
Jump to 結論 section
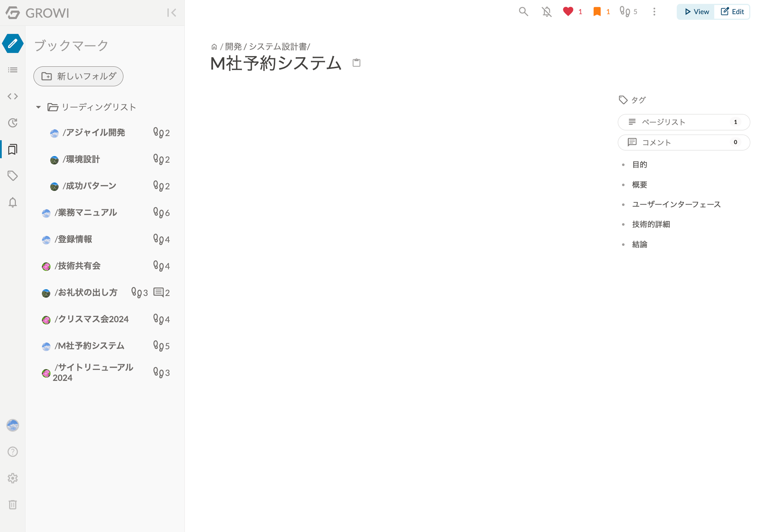[x=639, y=245]
